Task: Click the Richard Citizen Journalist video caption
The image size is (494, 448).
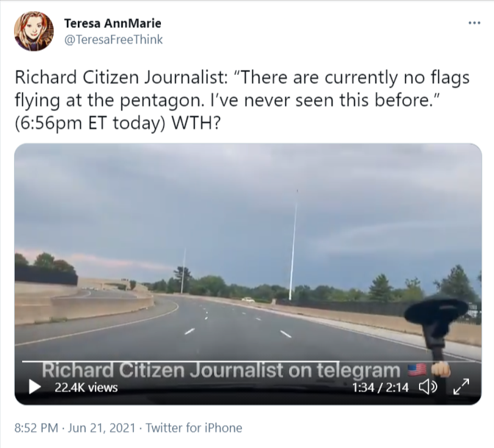Action: 221,370
